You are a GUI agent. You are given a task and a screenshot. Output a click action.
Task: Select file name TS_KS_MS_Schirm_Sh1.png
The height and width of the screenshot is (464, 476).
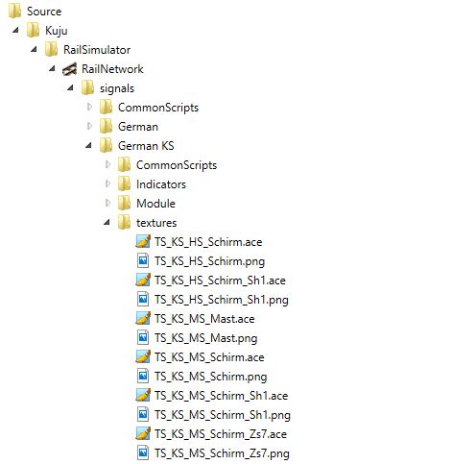click(223, 415)
